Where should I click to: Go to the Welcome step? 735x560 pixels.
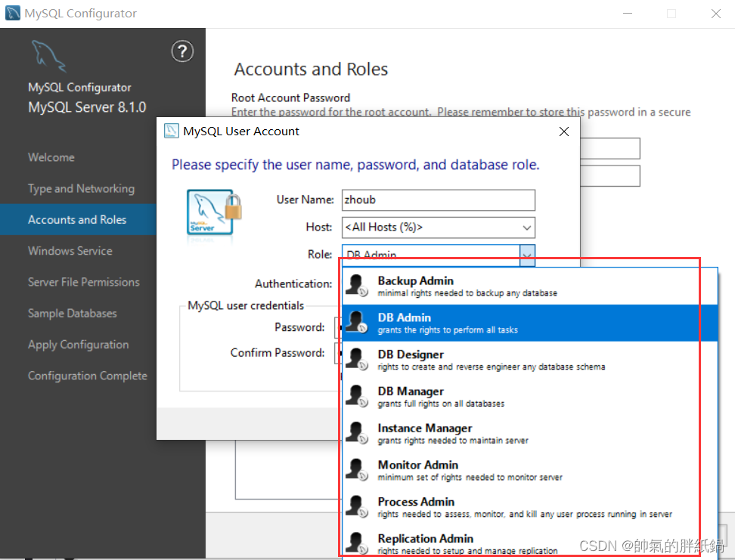tap(51, 157)
